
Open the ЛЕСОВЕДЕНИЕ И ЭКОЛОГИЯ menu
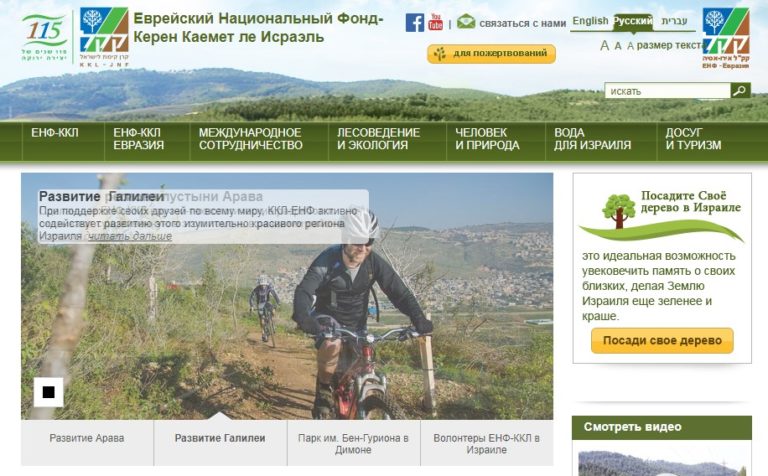point(378,139)
